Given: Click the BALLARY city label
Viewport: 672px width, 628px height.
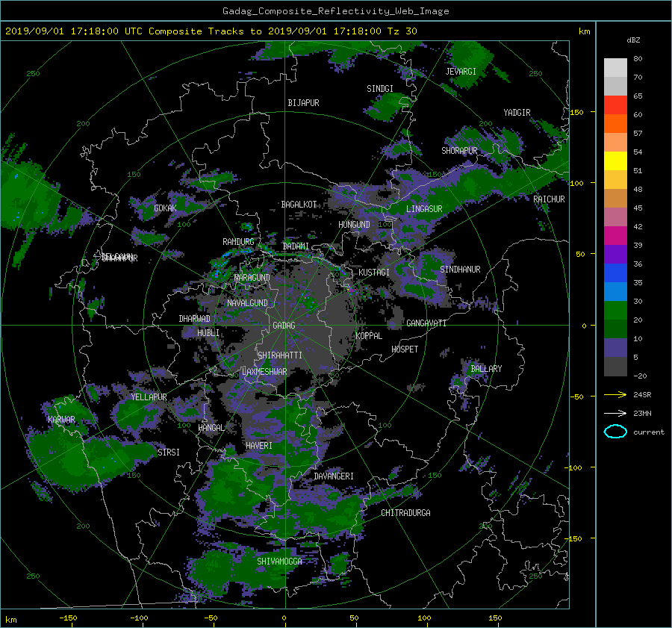Looking at the screenshot, I should (x=486, y=369).
